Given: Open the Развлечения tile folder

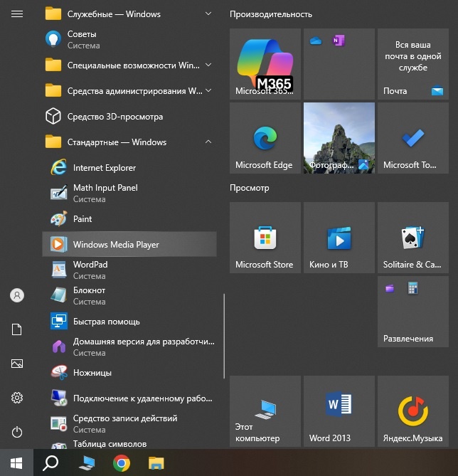Looking at the screenshot, I should tap(413, 312).
